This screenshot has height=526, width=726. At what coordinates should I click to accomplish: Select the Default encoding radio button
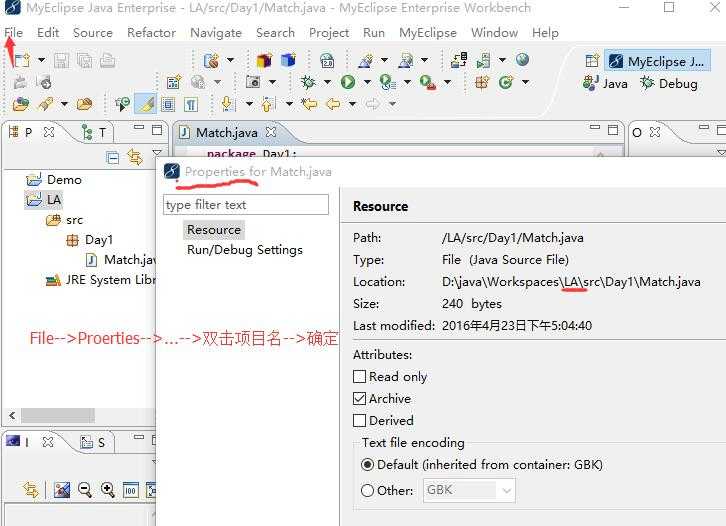pyautogui.click(x=367, y=464)
